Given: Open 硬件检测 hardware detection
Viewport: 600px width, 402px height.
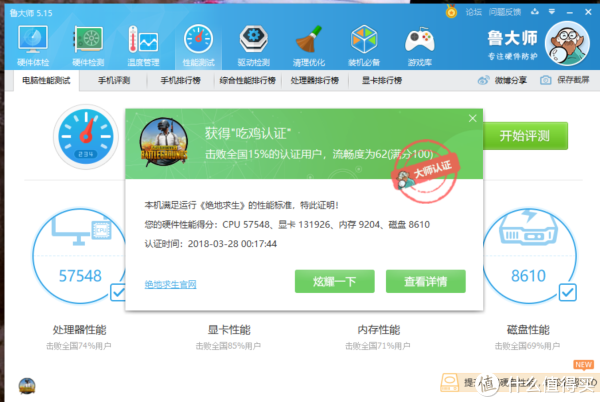Looking at the screenshot, I should 88,46.
